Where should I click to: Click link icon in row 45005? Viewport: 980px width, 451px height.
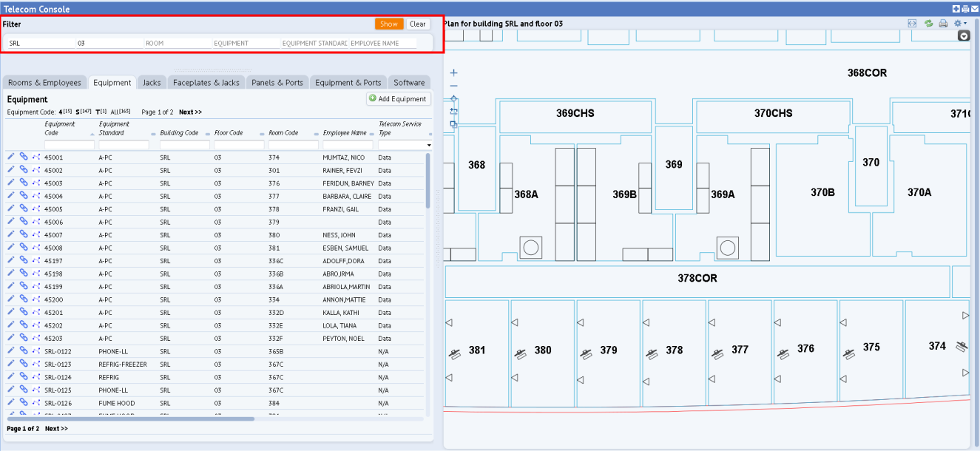(24, 208)
